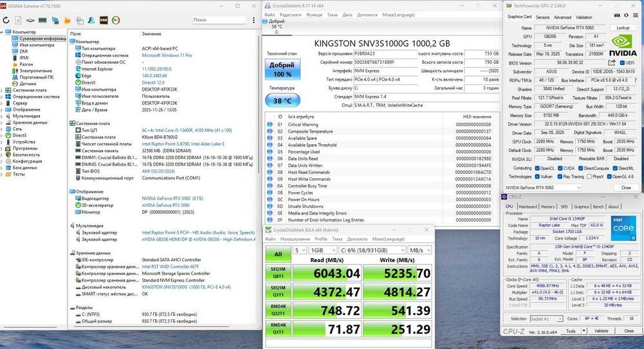
Task: Toggle the OpenCL checkbox in GPU-Z
Action: point(537,168)
